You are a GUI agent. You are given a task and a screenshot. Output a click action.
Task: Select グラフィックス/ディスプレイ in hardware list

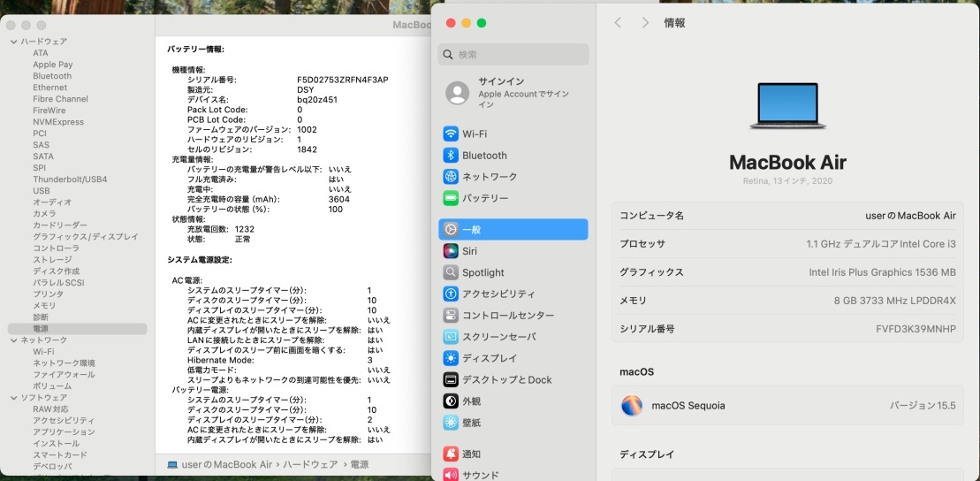point(86,236)
